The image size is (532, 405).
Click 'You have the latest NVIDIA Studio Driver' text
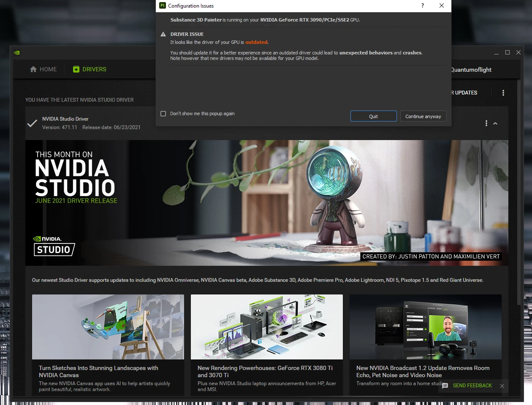click(x=79, y=100)
